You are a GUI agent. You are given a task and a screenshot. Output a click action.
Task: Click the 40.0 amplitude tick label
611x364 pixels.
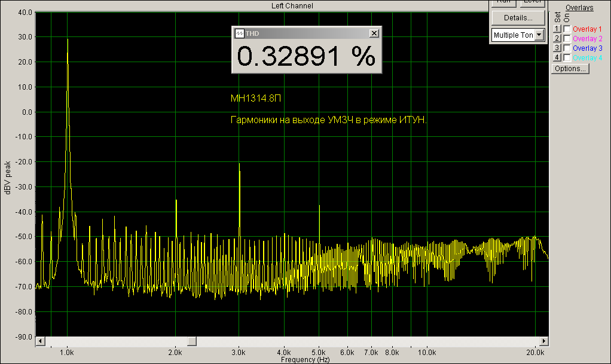25,13
